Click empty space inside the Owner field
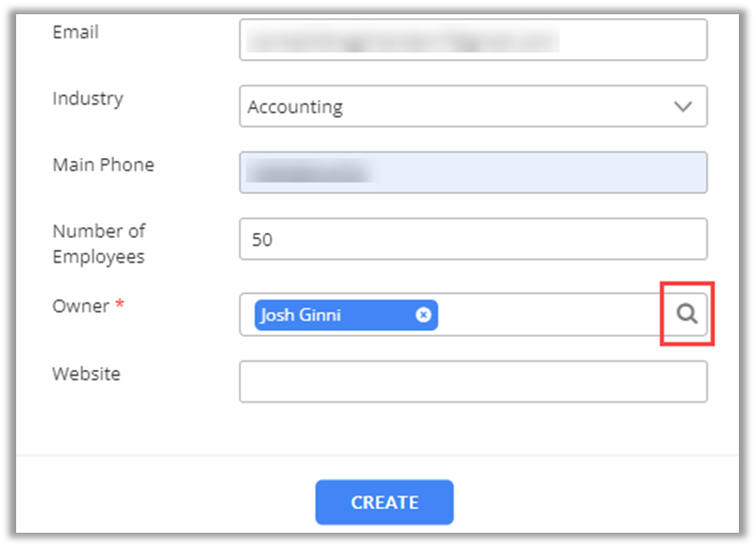This screenshot has width=756, height=547. 547,315
